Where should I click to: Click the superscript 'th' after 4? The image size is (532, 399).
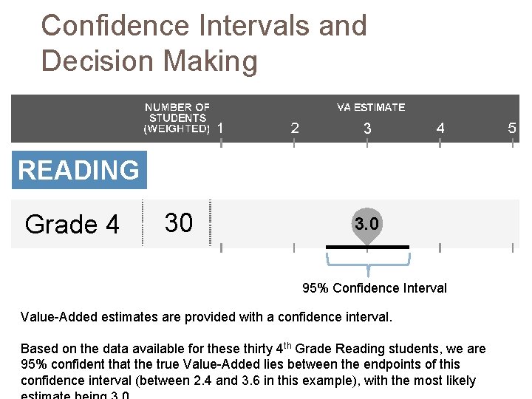287,346
